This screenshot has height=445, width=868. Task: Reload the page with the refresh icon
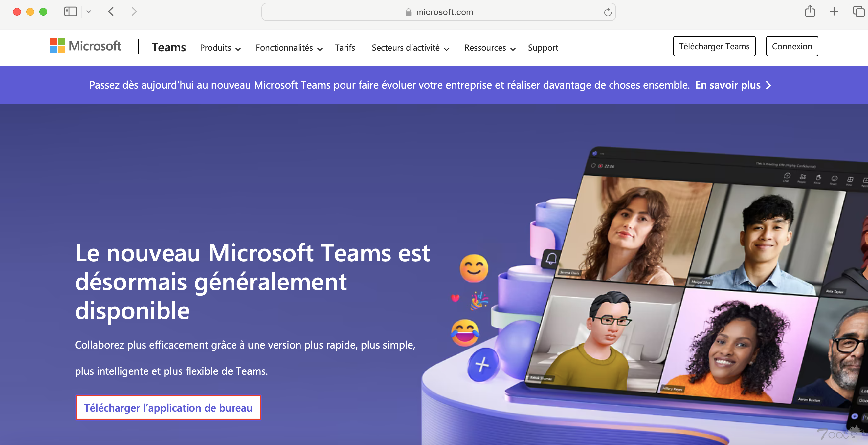tap(608, 12)
